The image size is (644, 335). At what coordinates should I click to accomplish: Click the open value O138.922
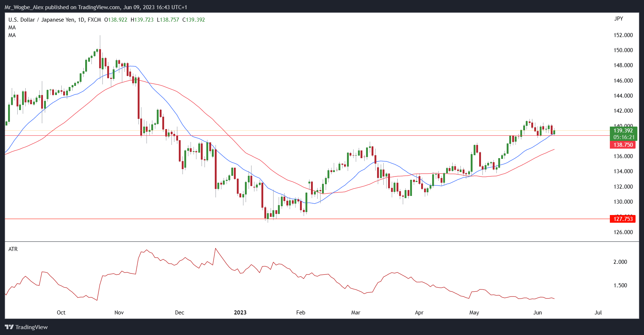click(116, 20)
